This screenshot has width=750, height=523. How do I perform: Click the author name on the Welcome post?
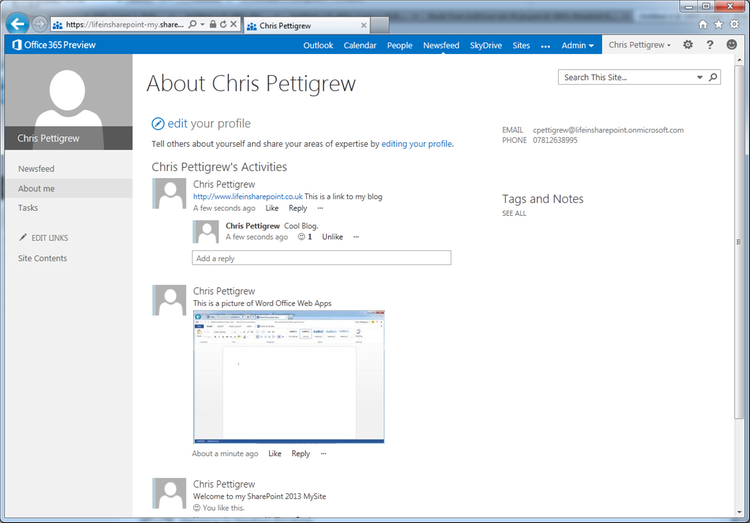[224, 484]
